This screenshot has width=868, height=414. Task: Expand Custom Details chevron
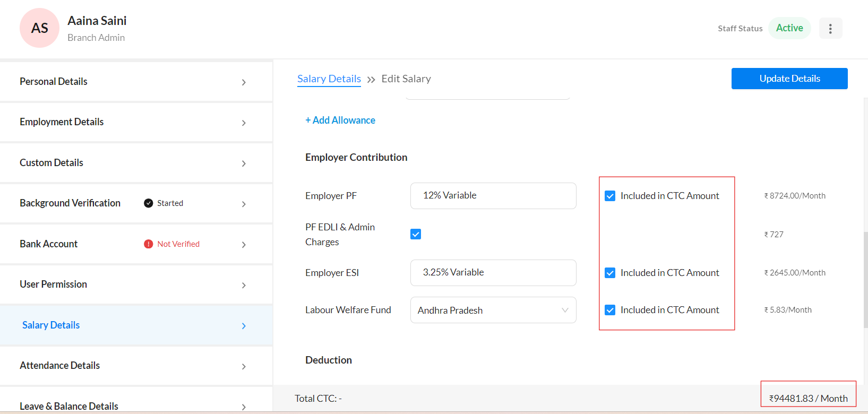tap(244, 163)
